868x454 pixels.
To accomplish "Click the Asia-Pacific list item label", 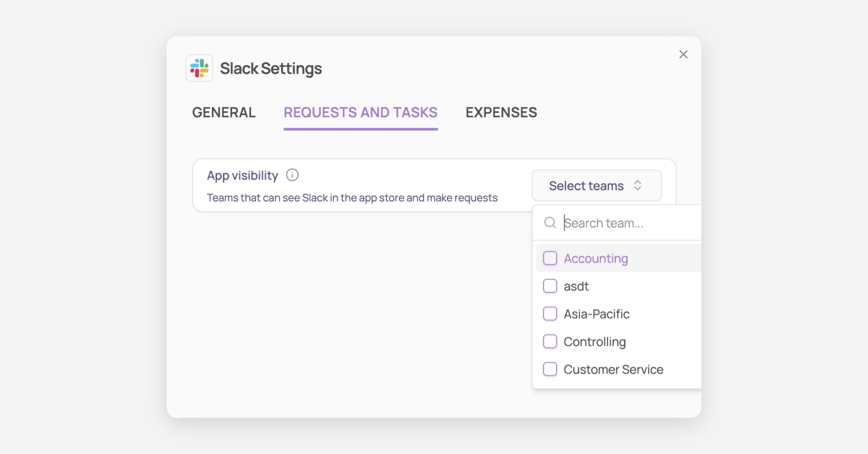I will click(x=596, y=314).
